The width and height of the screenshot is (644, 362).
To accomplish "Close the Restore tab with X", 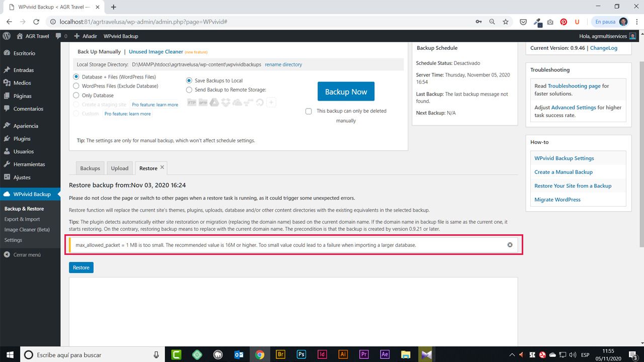I will [x=162, y=167].
